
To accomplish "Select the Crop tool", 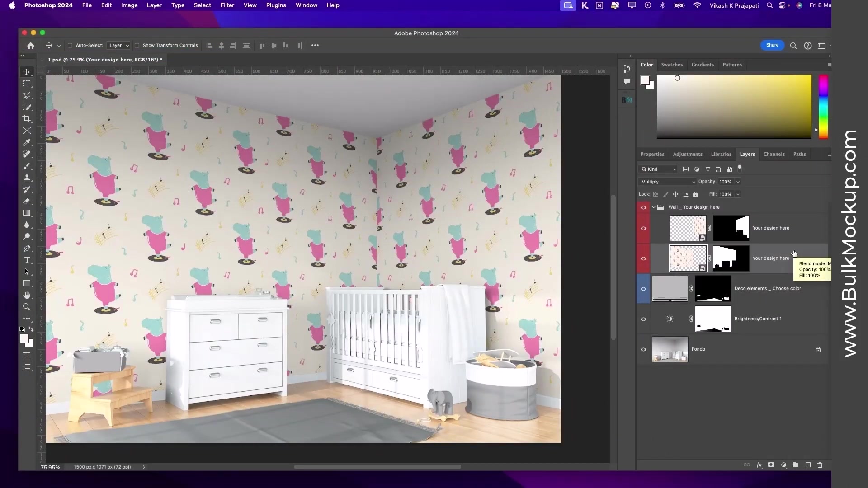I will click(x=27, y=119).
